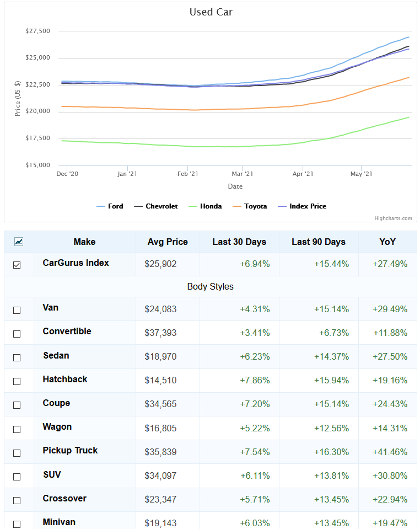Click the Crossover body style name
Screen dimensions: 420x529
point(64,498)
